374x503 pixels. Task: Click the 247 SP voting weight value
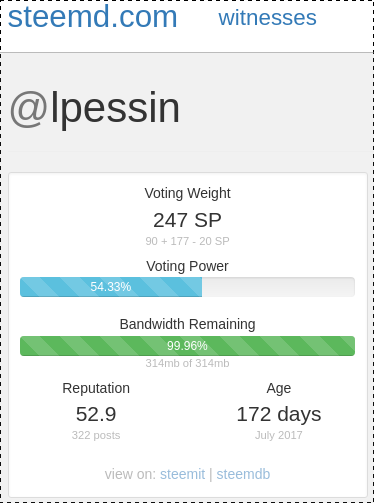pyautogui.click(x=187, y=220)
